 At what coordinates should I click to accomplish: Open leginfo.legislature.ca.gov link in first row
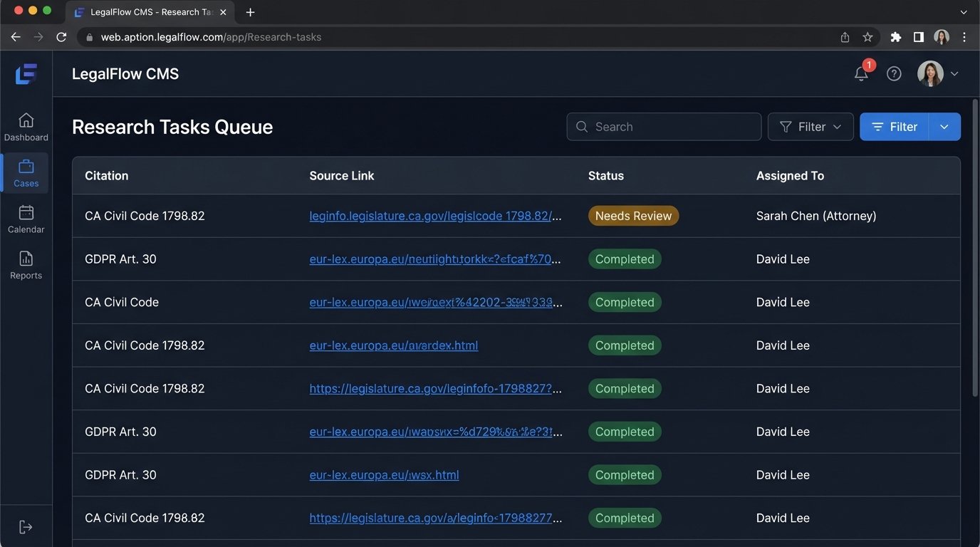(x=435, y=216)
